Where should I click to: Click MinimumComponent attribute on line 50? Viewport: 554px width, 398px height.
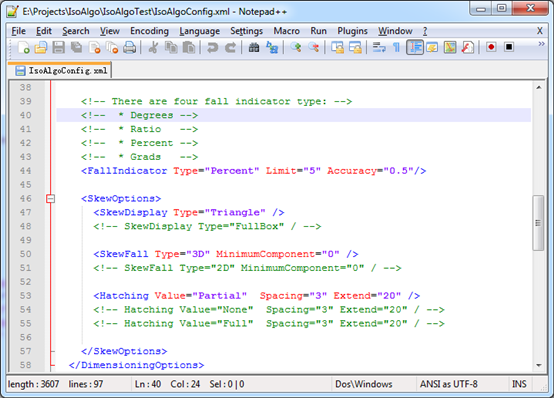pyautogui.click(x=265, y=254)
